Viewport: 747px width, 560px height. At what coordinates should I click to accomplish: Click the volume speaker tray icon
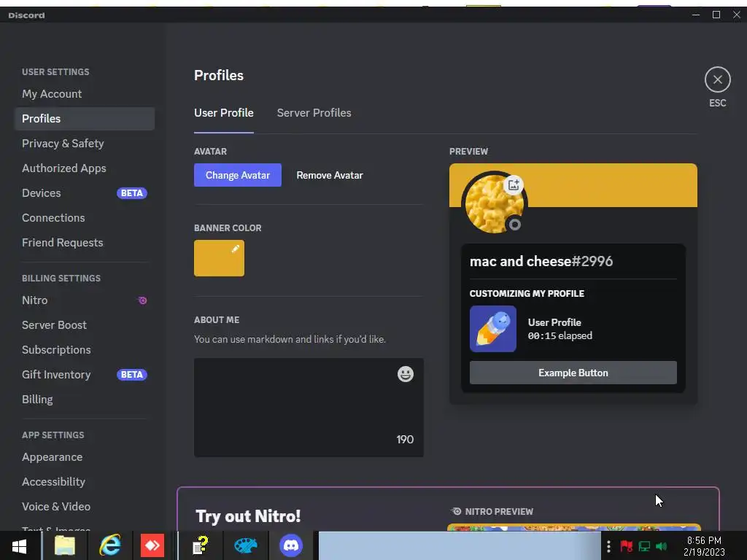pos(661,545)
